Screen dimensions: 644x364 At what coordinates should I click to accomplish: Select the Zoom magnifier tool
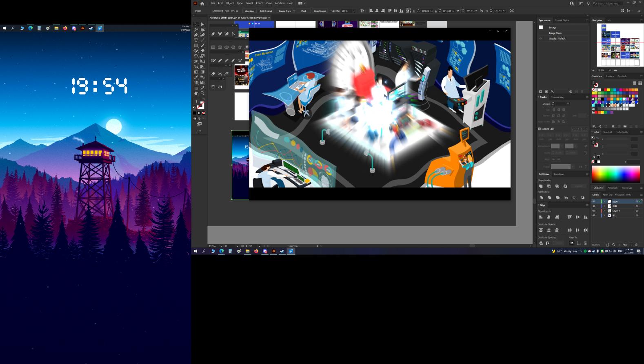pos(202,93)
